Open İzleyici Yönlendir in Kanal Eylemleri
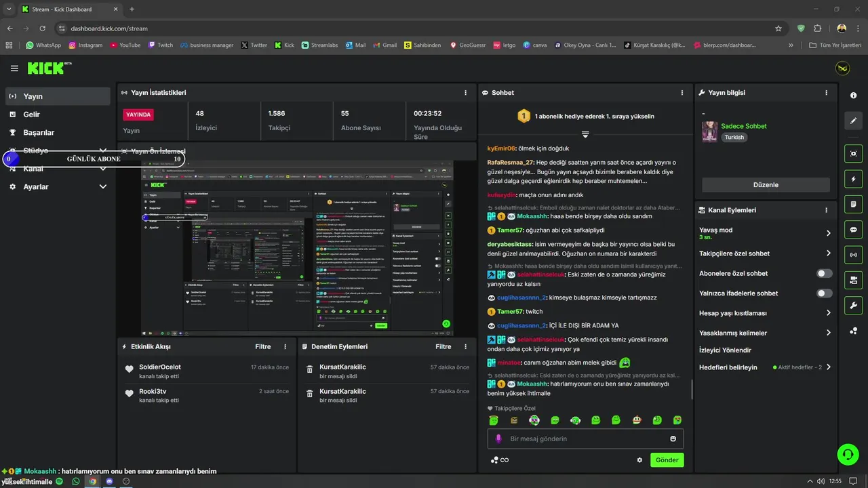The image size is (868, 488). [725, 350]
